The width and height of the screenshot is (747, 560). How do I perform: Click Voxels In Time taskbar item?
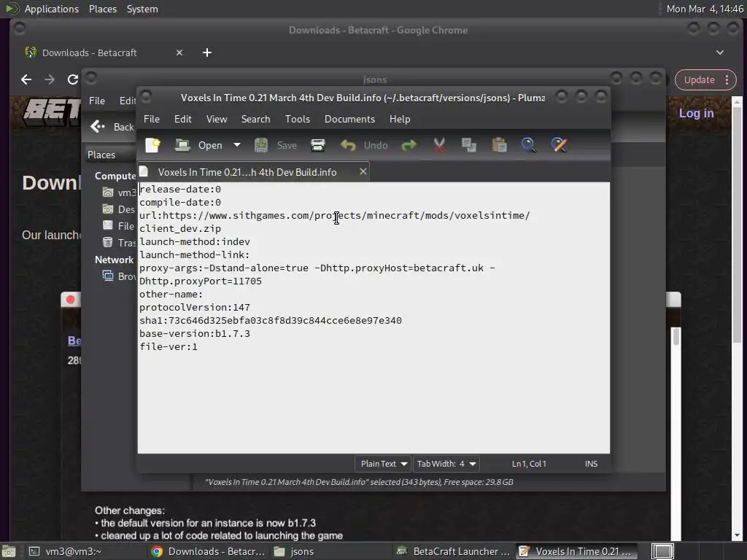(x=575, y=551)
